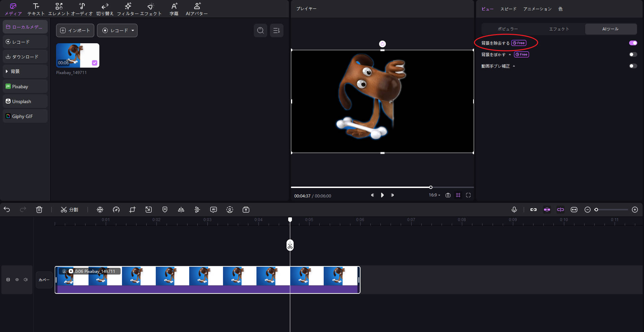Screen dimensions: 644x332
Task: Toggle the timeline link icon
Action: coord(534,210)
